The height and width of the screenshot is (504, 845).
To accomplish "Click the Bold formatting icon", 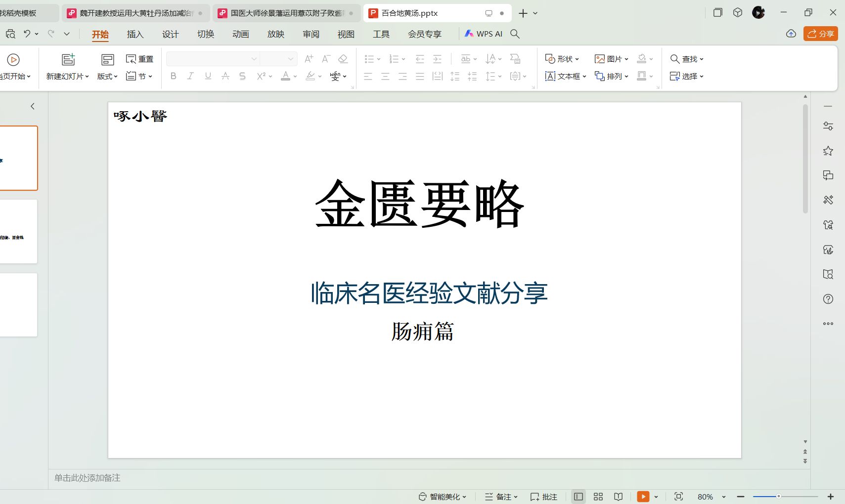I will point(173,76).
